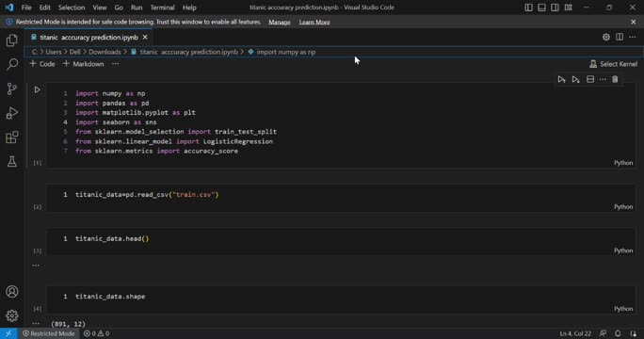This screenshot has width=644, height=339.
Task: Add a new Markdown cell
Action: [x=84, y=64]
